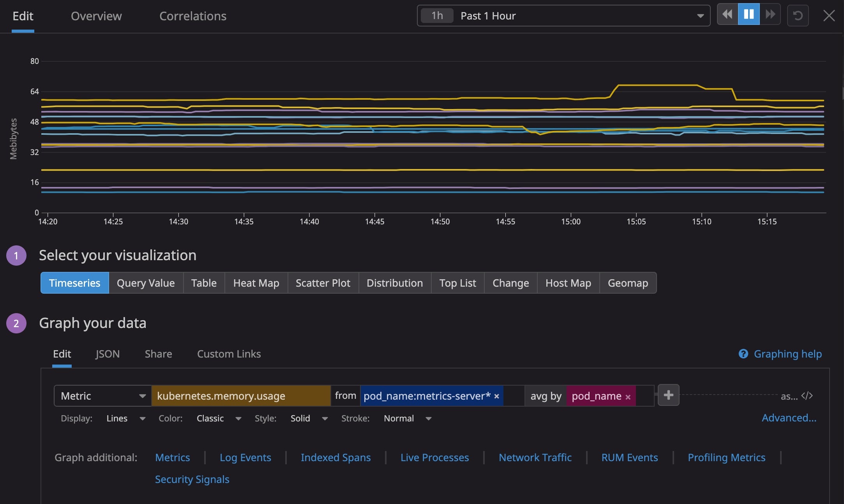Switch to the Correlations tab
This screenshot has width=844, height=504.
(x=193, y=16)
